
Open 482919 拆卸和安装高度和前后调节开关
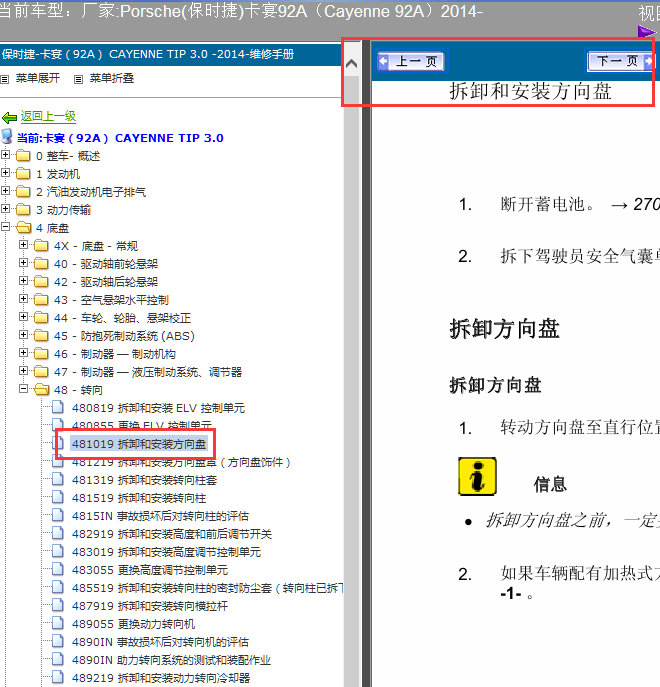click(x=172, y=534)
